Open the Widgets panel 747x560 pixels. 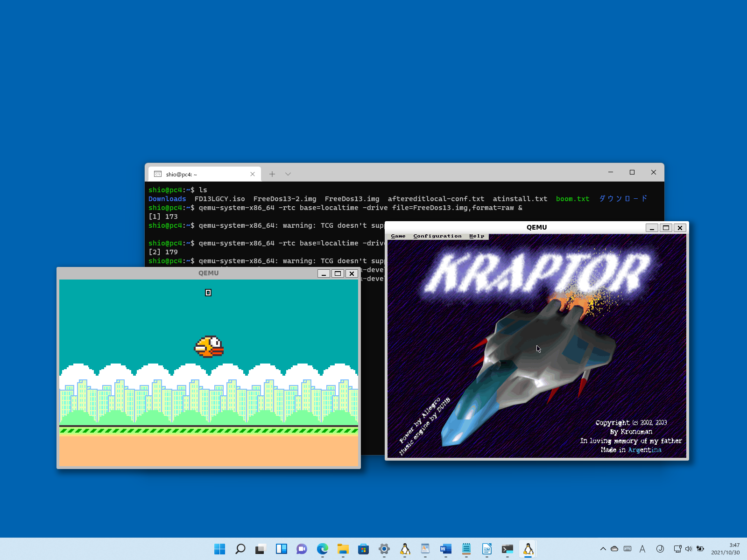(x=282, y=549)
